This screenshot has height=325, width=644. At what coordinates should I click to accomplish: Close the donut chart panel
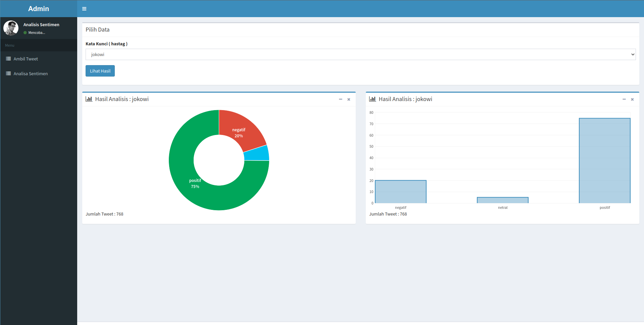(349, 99)
